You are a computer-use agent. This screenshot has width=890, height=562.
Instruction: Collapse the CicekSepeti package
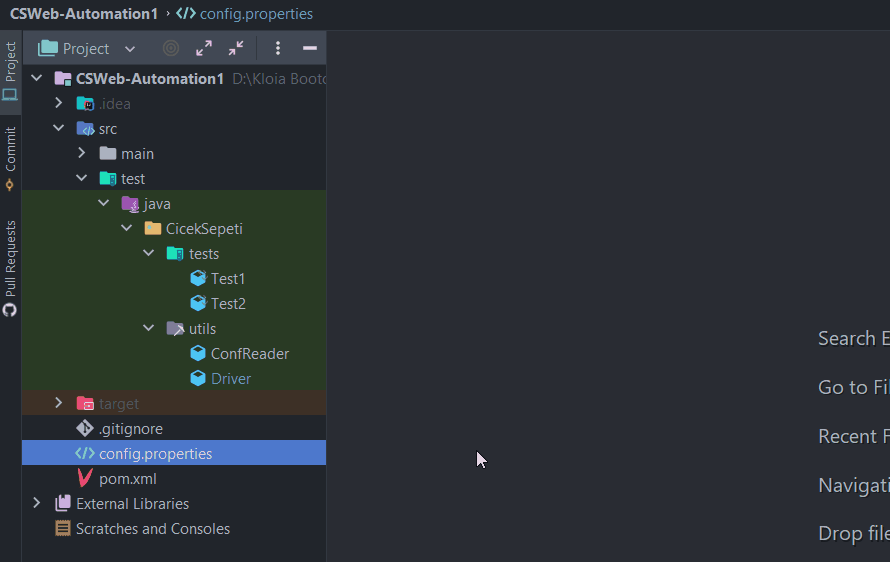click(127, 228)
